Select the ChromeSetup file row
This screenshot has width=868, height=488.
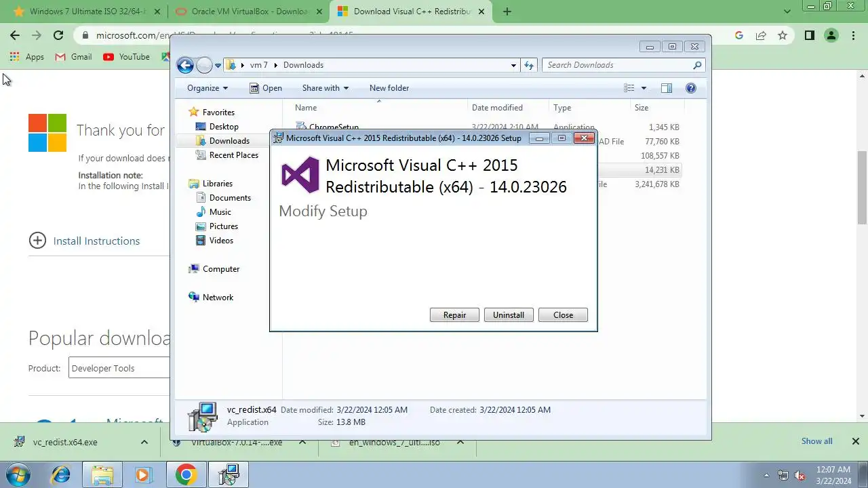(x=487, y=126)
